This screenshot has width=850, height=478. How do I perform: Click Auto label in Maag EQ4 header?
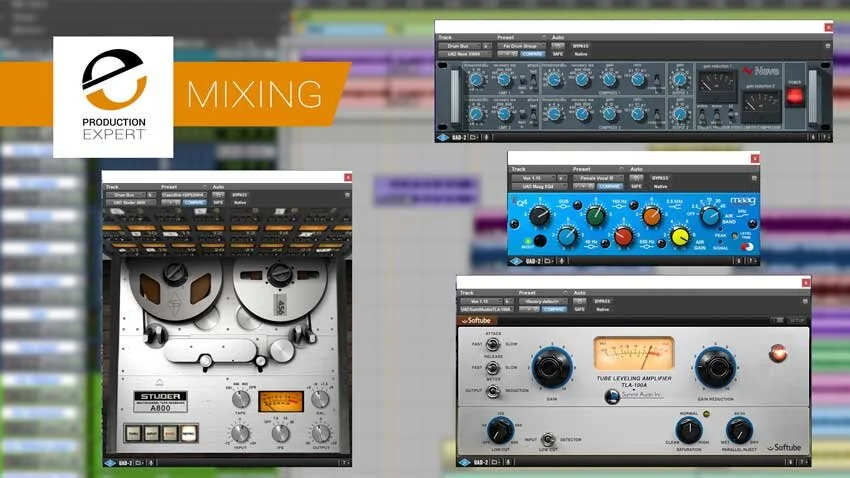(x=636, y=170)
